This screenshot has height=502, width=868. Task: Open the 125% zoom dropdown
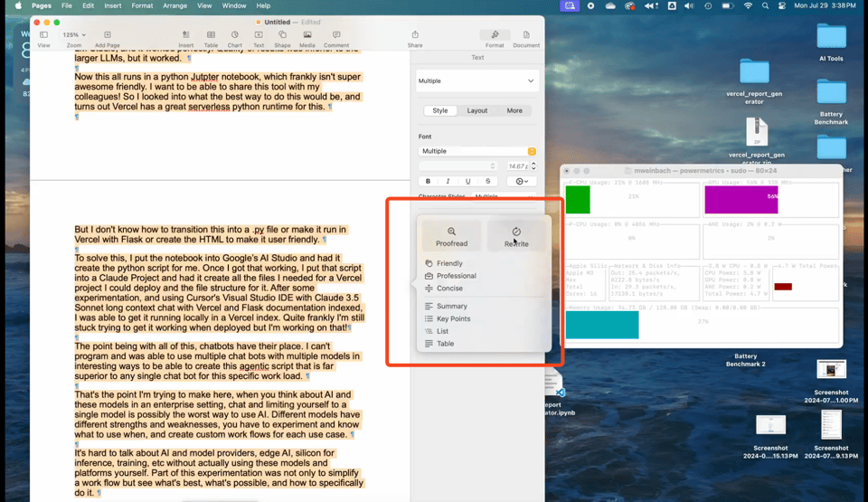point(74,35)
